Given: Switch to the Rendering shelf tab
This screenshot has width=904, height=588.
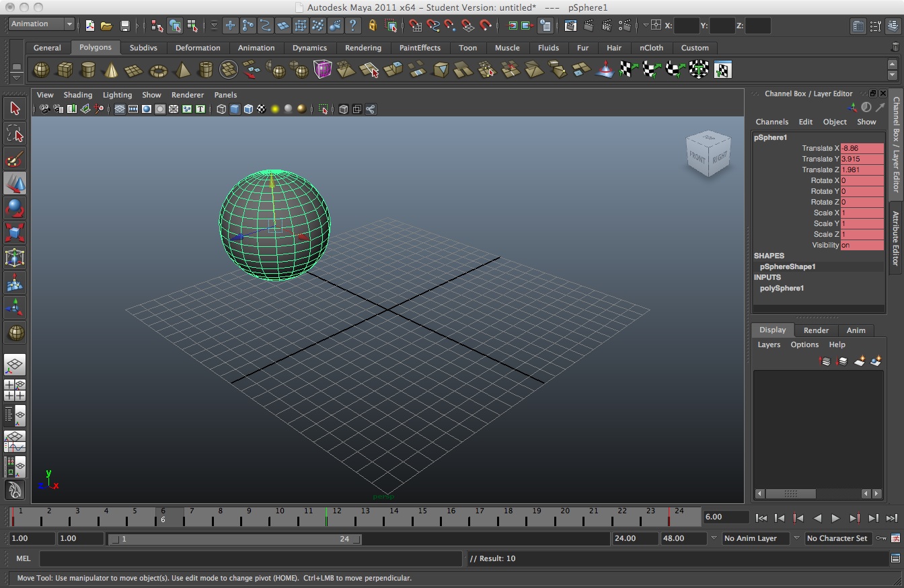Looking at the screenshot, I should click(x=363, y=48).
